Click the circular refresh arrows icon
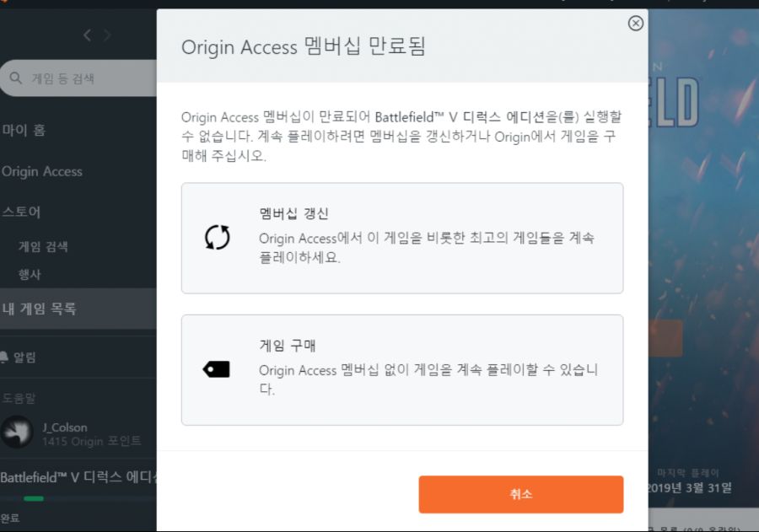 (217, 238)
